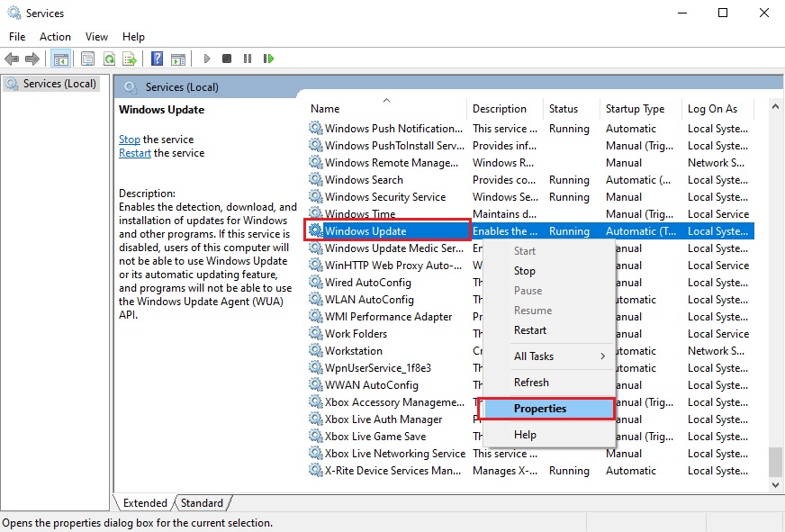Click the Restart Service toolbar icon
This screenshot has height=532, width=785.
click(x=269, y=59)
